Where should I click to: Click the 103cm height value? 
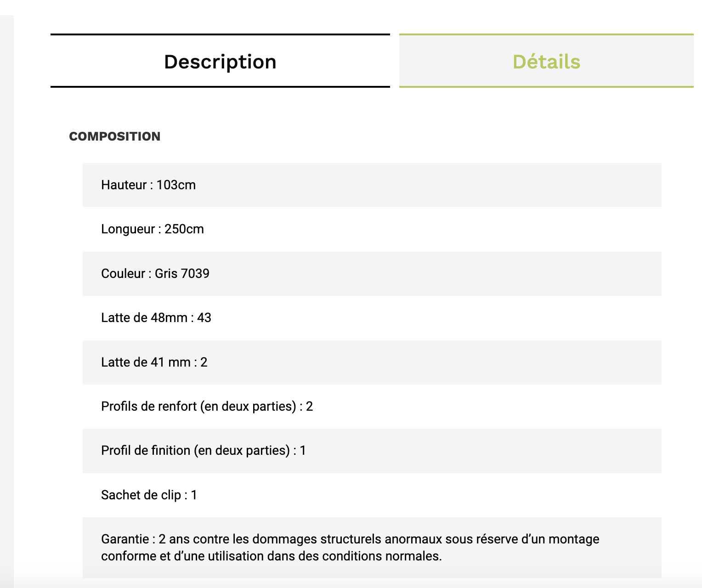pyautogui.click(x=176, y=185)
